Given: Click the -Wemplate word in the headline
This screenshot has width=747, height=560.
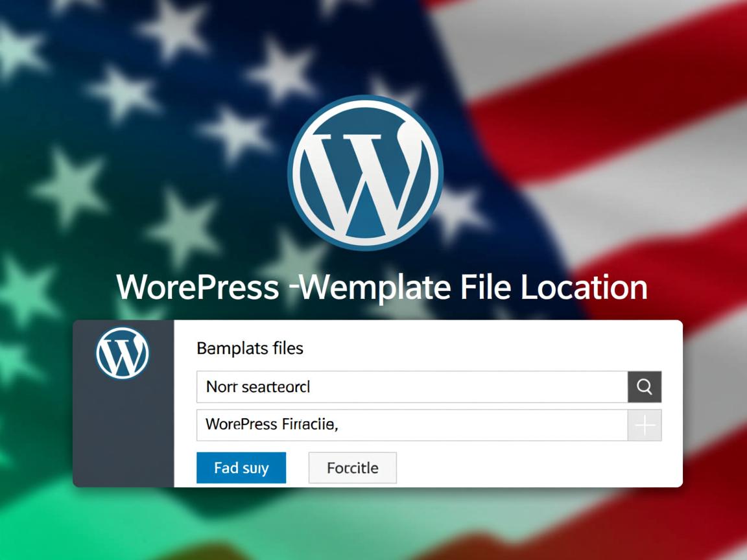Looking at the screenshot, I should coord(370,288).
